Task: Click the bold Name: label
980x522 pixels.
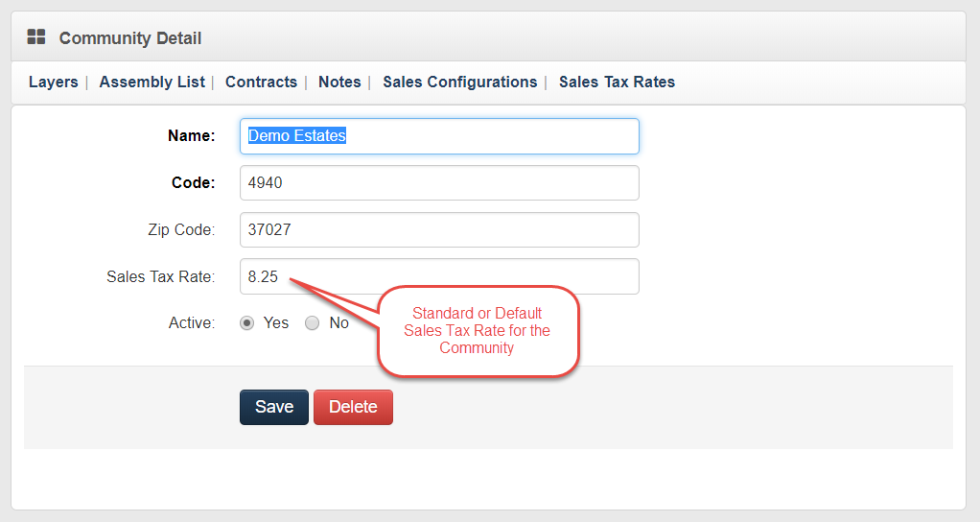Action: point(191,136)
